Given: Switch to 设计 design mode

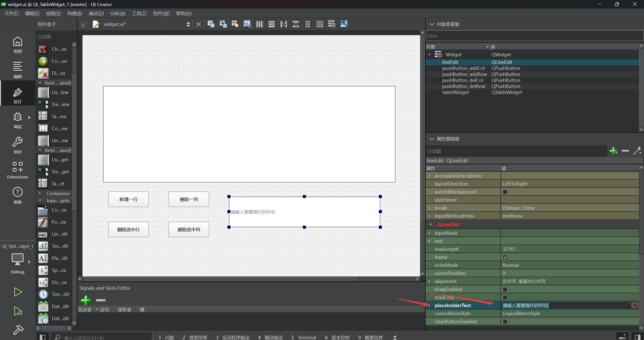Looking at the screenshot, I should coord(18,95).
